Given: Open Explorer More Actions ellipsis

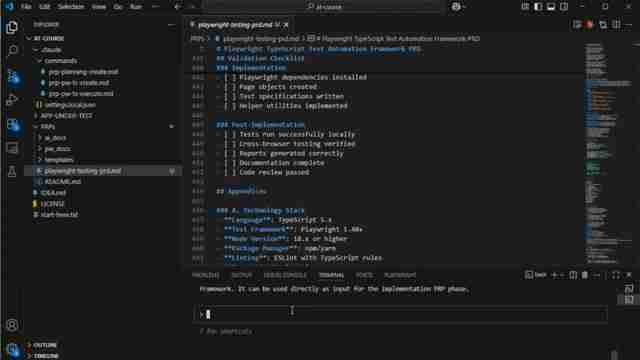Looking at the screenshot, I should (x=171, y=25).
